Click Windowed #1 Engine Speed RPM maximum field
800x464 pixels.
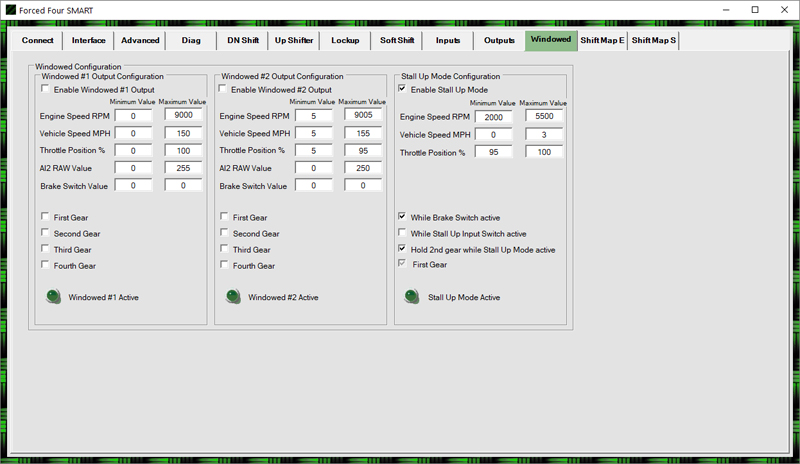click(185, 115)
